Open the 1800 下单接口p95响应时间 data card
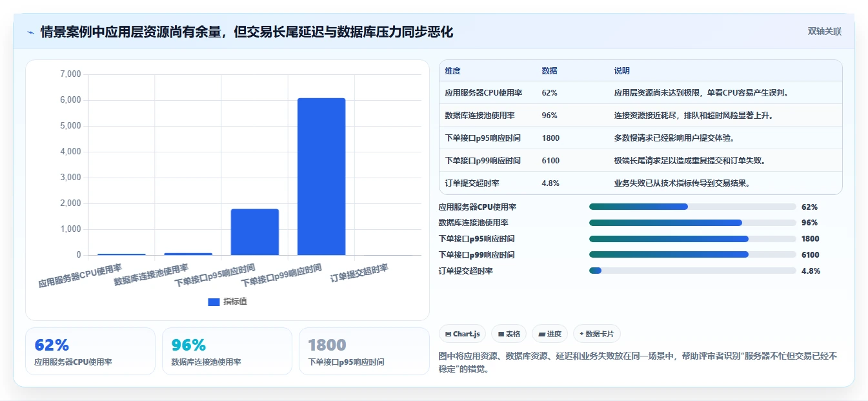This screenshot has height=401, width=868. [364, 351]
